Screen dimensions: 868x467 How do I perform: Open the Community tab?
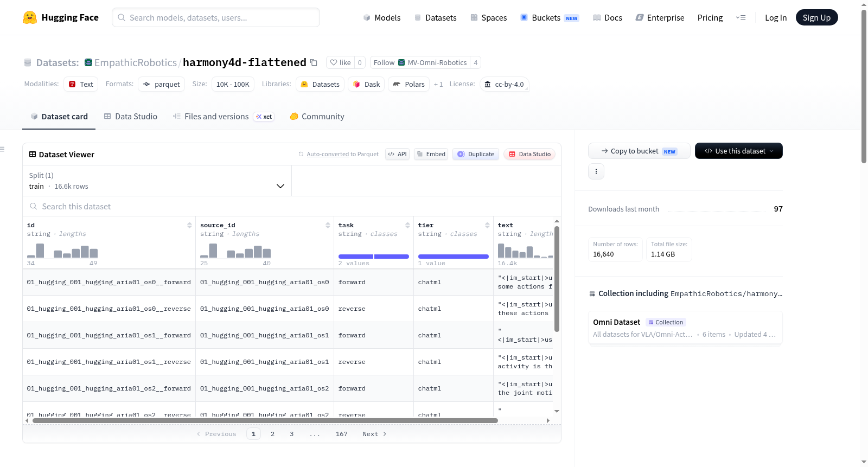[317, 117]
